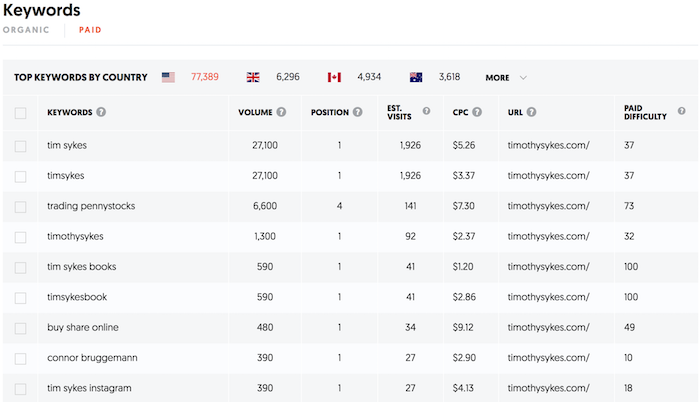Click the paid difficulty value 32
Image resolution: width=700 pixels, height=402 pixels.
click(x=629, y=236)
